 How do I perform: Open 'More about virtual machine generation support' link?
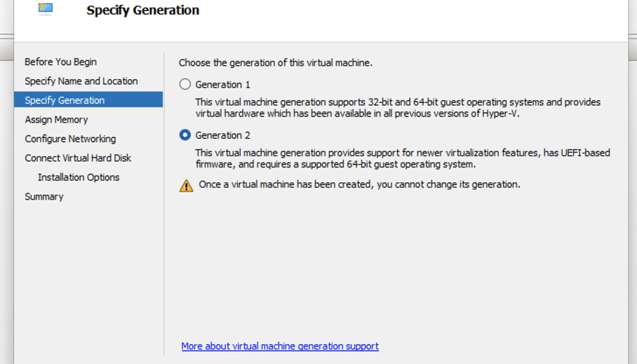click(280, 346)
